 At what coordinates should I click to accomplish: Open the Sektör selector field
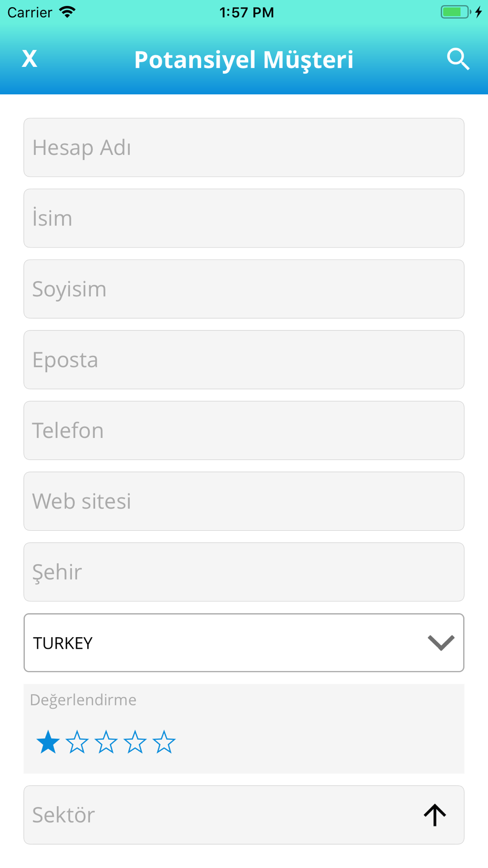(244, 815)
